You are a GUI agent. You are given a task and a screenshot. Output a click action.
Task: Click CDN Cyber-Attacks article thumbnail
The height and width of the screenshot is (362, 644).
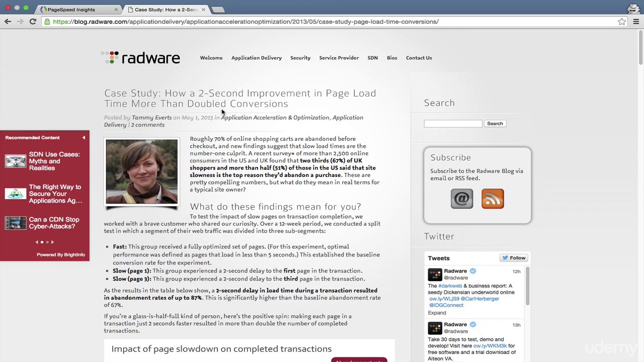tap(16, 223)
